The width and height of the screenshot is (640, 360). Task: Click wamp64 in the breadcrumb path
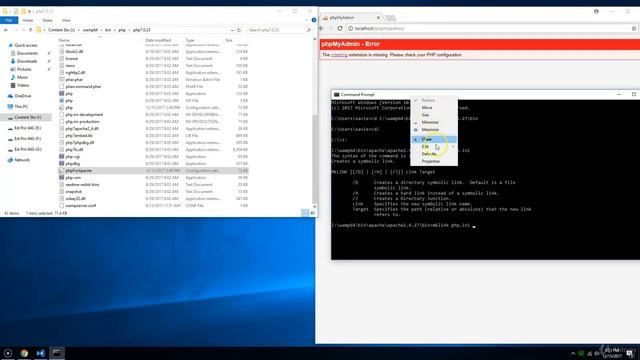[x=90, y=30]
